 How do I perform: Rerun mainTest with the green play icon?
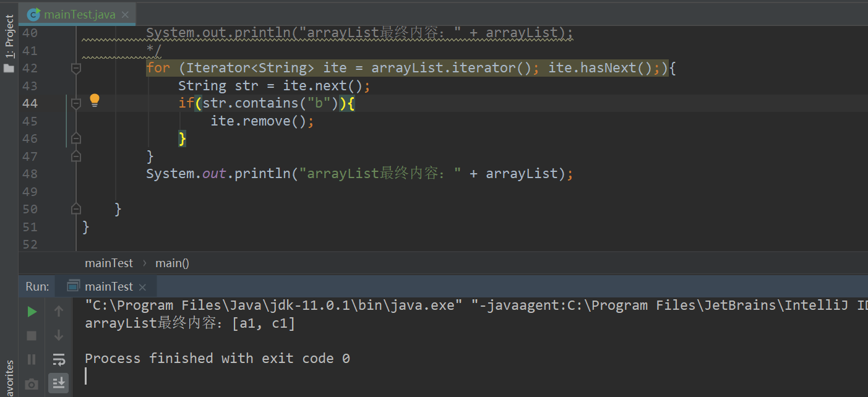32,312
